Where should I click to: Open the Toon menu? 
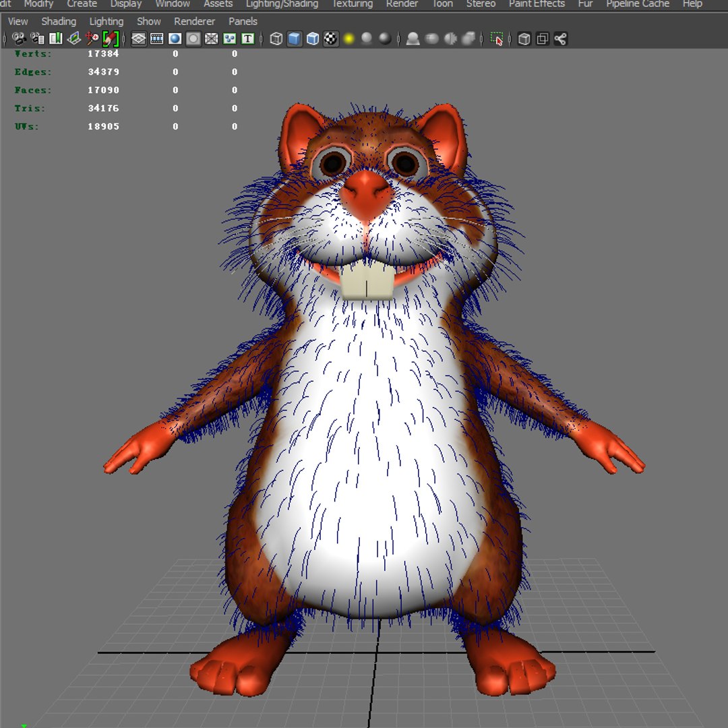442,4
